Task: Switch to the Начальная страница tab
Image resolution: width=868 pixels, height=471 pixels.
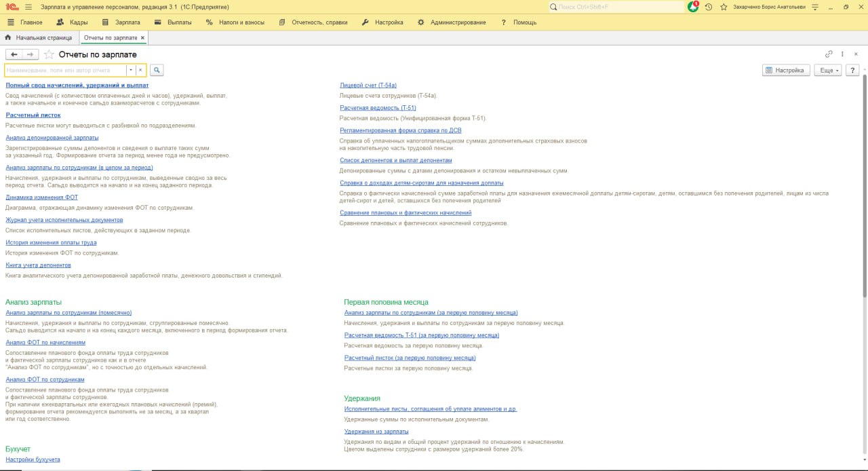Action: 44,38
